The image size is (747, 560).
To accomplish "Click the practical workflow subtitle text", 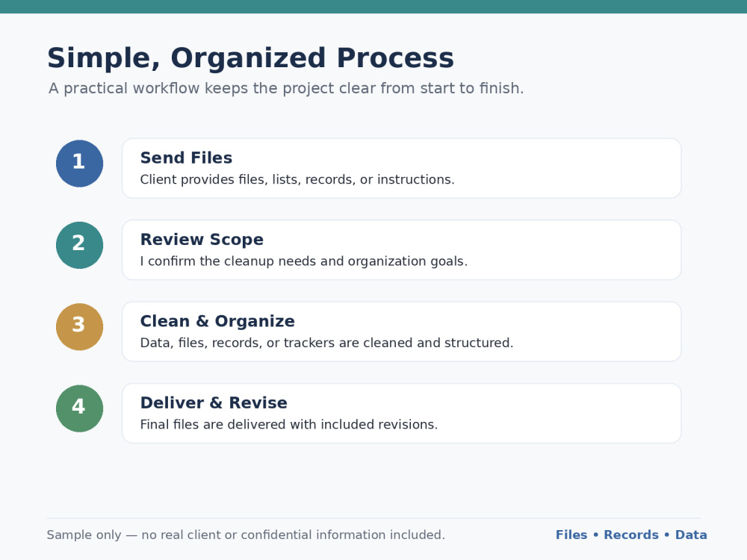I will (x=286, y=89).
